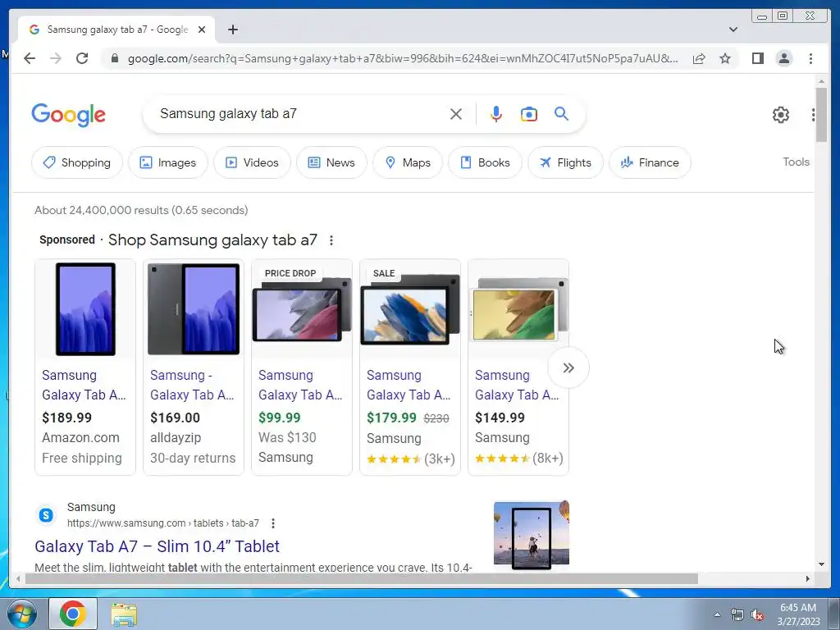Go to Google home via the logo
Image resolution: width=840 pixels, height=630 pixels.
(x=69, y=115)
